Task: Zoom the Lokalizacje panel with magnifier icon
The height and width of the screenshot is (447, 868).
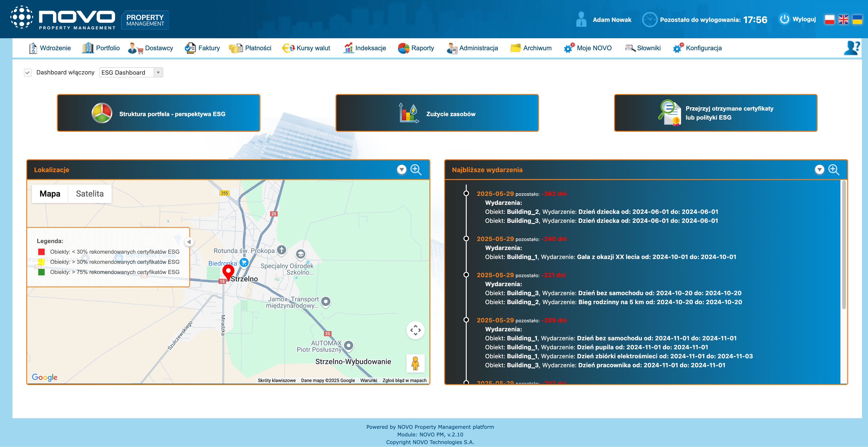Action: tap(416, 170)
